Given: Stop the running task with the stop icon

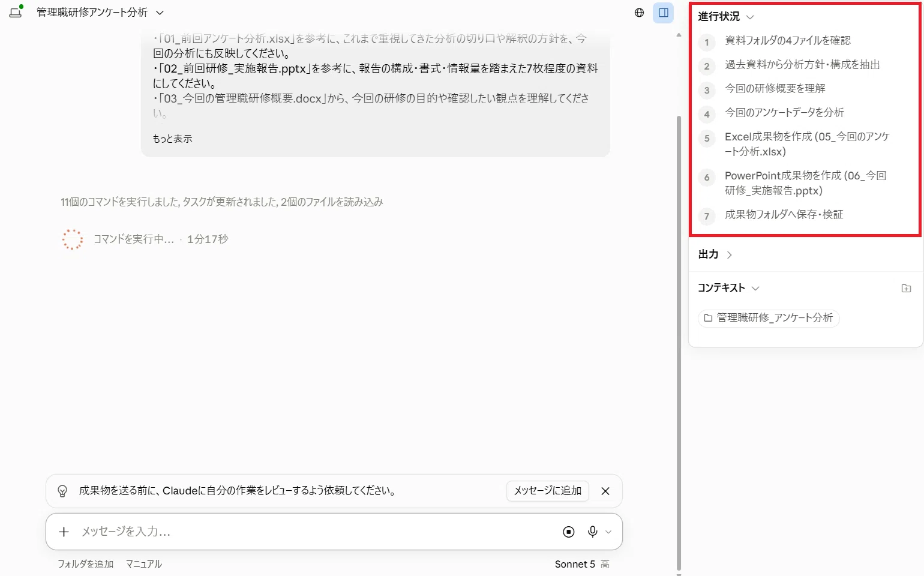Looking at the screenshot, I should 569,532.
